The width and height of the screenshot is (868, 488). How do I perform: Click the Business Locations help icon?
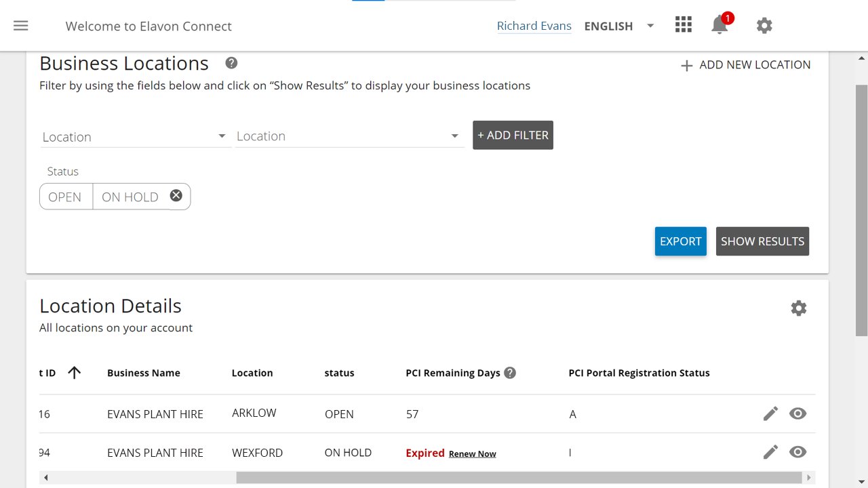click(231, 63)
